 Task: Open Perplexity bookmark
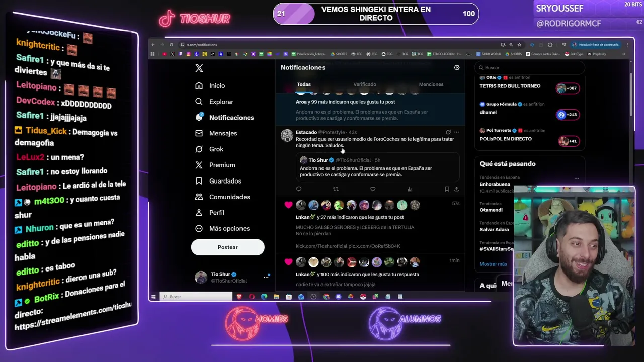click(x=597, y=54)
